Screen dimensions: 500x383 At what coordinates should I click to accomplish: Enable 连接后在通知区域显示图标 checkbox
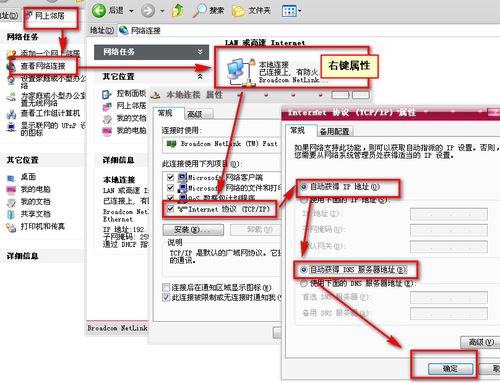pyautogui.click(x=166, y=287)
